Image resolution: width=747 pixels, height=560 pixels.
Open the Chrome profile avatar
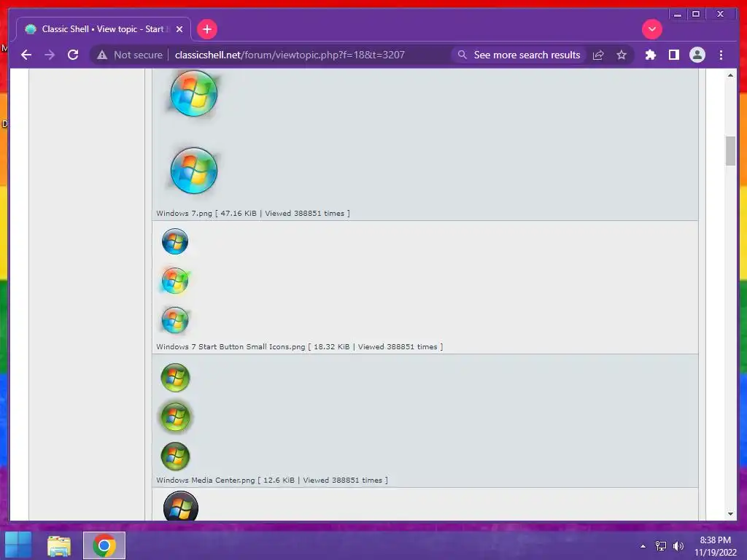(x=697, y=55)
